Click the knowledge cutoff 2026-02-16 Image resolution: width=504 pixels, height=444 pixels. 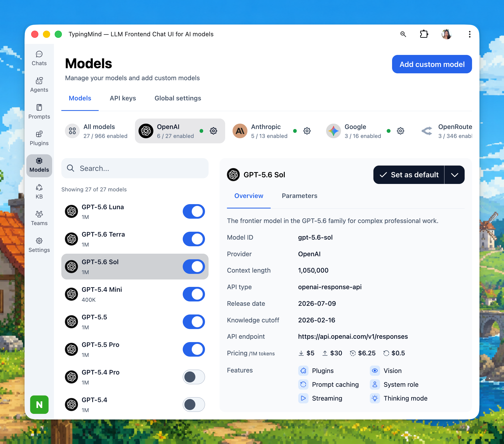317,320
